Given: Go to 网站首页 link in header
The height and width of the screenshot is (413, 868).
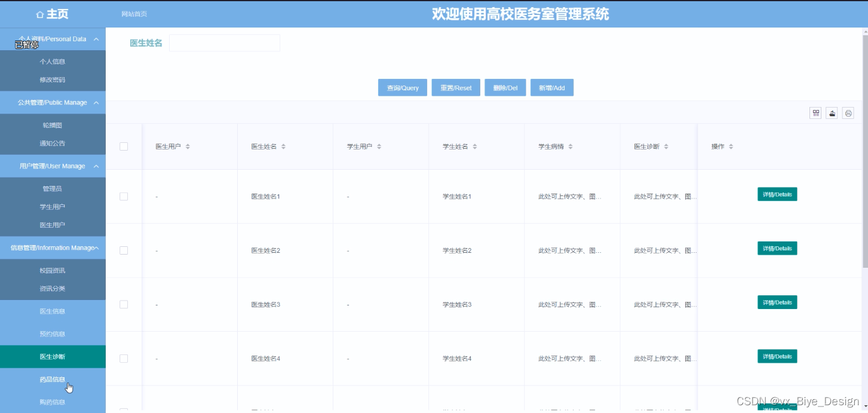Looking at the screenshot, I should tap(134, 14).
